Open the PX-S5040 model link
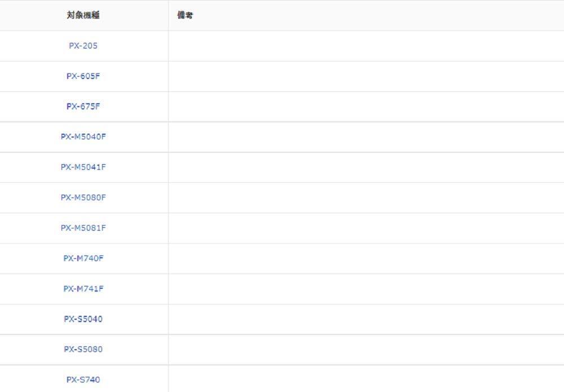The height and width of the screenshot is (392, 564). (83, 319)
